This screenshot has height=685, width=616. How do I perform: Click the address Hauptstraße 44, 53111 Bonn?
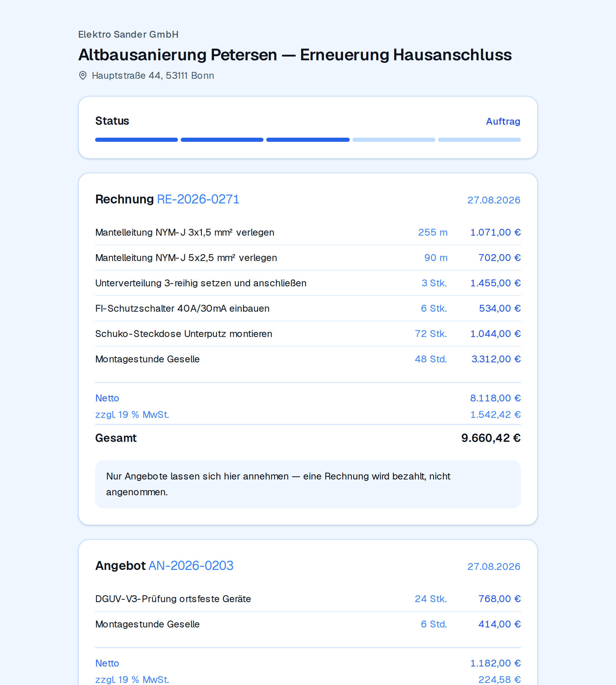153,75
